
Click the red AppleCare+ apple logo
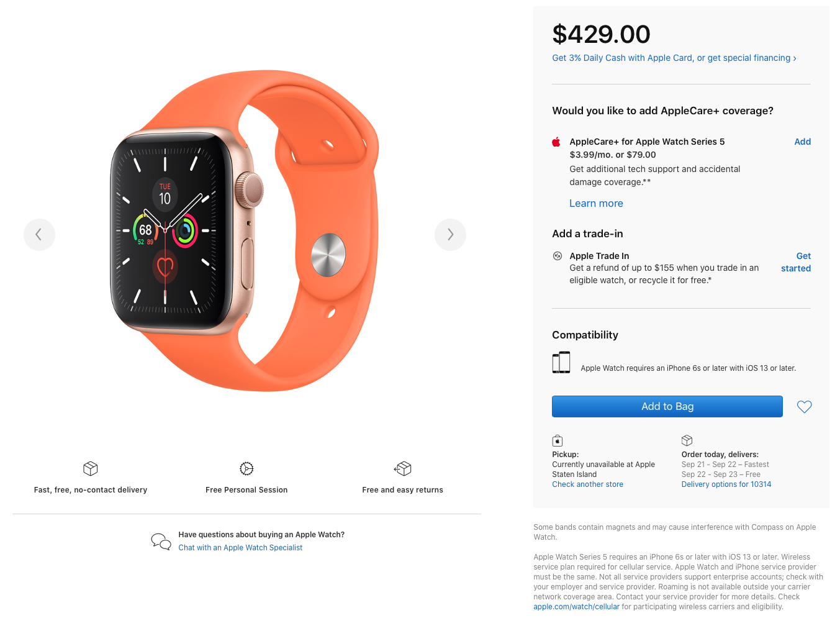(556, 142)
